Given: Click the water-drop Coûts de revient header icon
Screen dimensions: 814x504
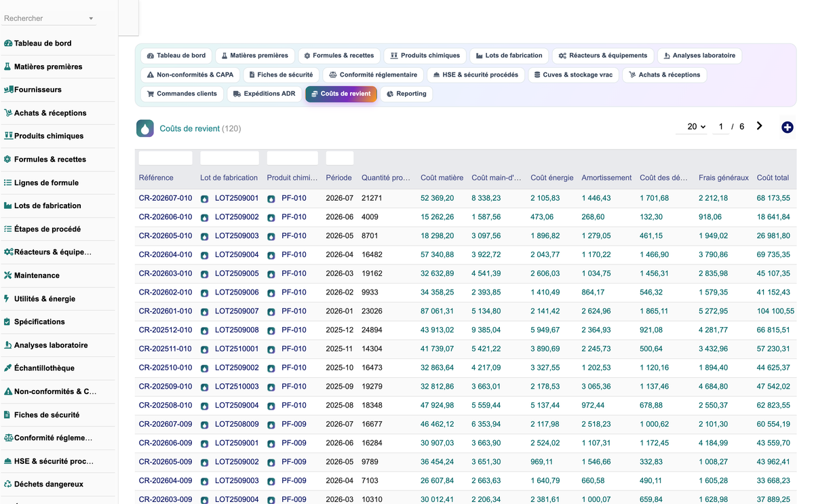Looking at the screenshot, I should click(x=145, y=128).
